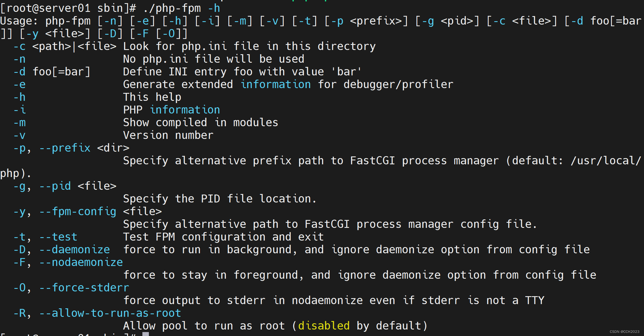Click the '--fpm-config' option name
This screenshot has height=336, width=644.
click(x=78, y=211)
